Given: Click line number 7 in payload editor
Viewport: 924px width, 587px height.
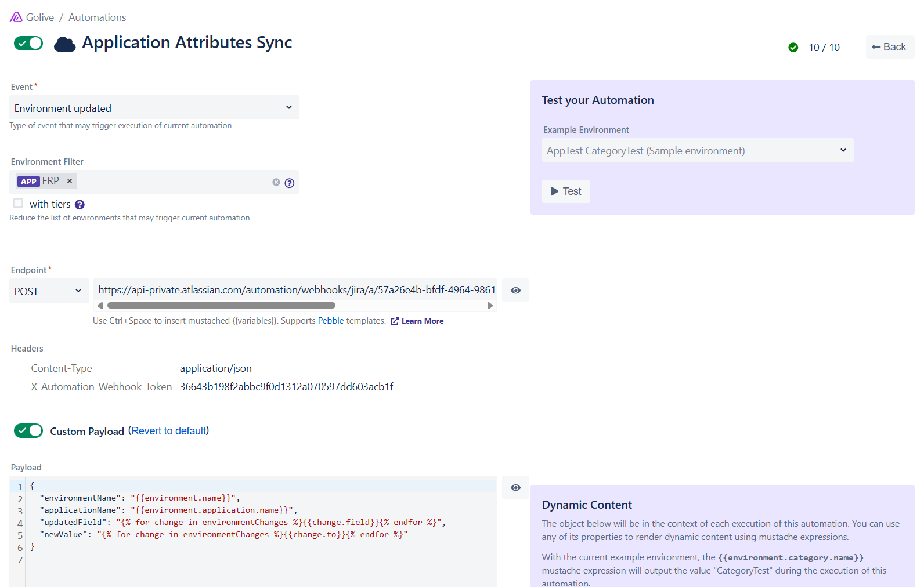Looking at the screenshot, I should coord(20,560).
